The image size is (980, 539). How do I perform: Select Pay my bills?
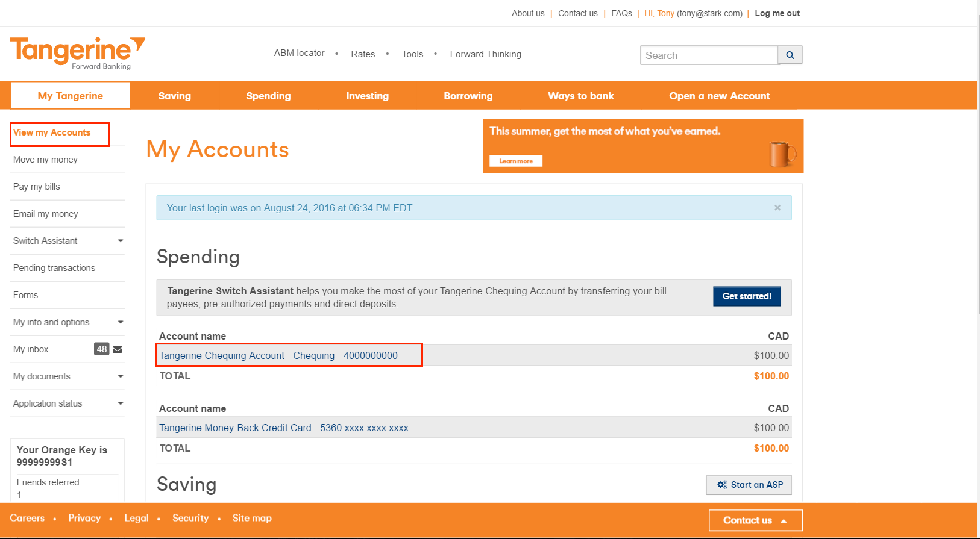click(37, 187)
